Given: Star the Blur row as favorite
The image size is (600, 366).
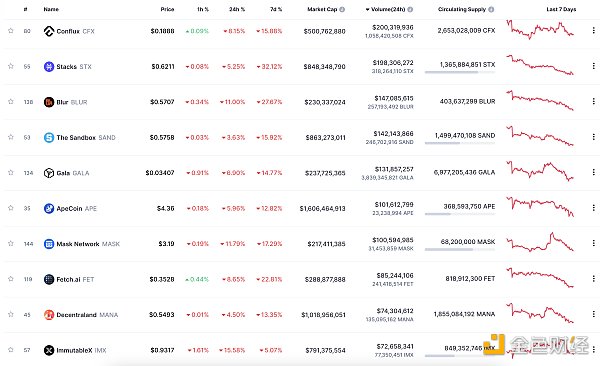Looking at the screenshot, I should [11, 101].
